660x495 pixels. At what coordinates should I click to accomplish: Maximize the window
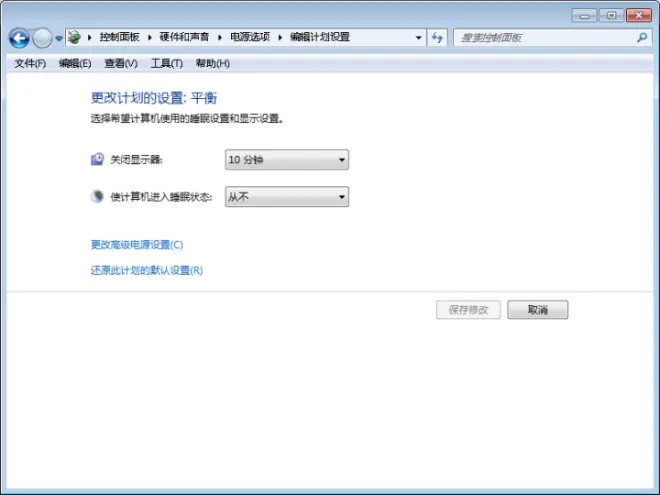coord(611,16)
